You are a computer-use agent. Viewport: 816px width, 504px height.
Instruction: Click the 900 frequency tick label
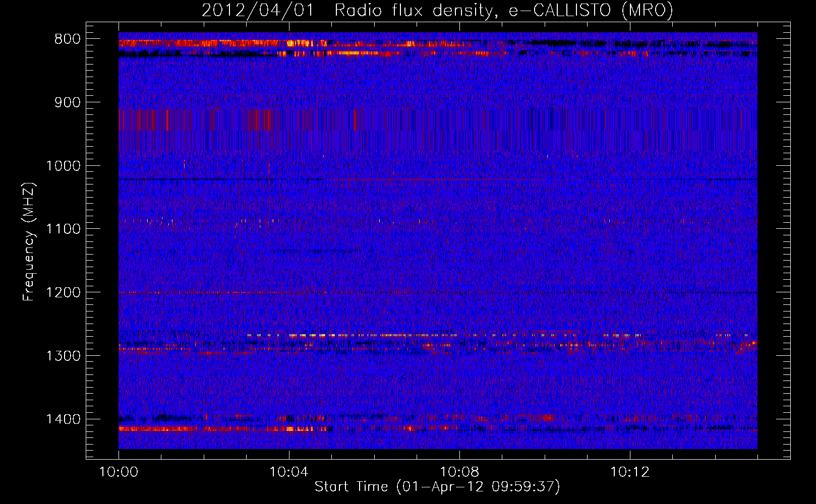pyautogui.click(x=68, y=103)
